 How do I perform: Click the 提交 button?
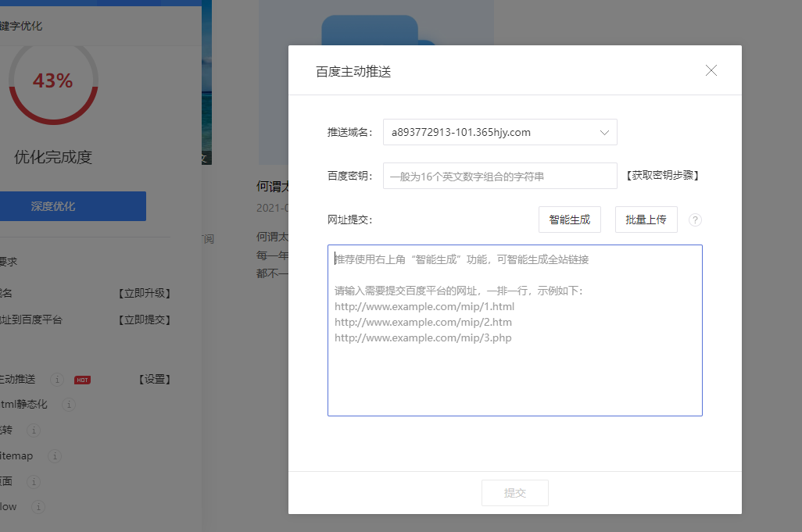point(514,493)
